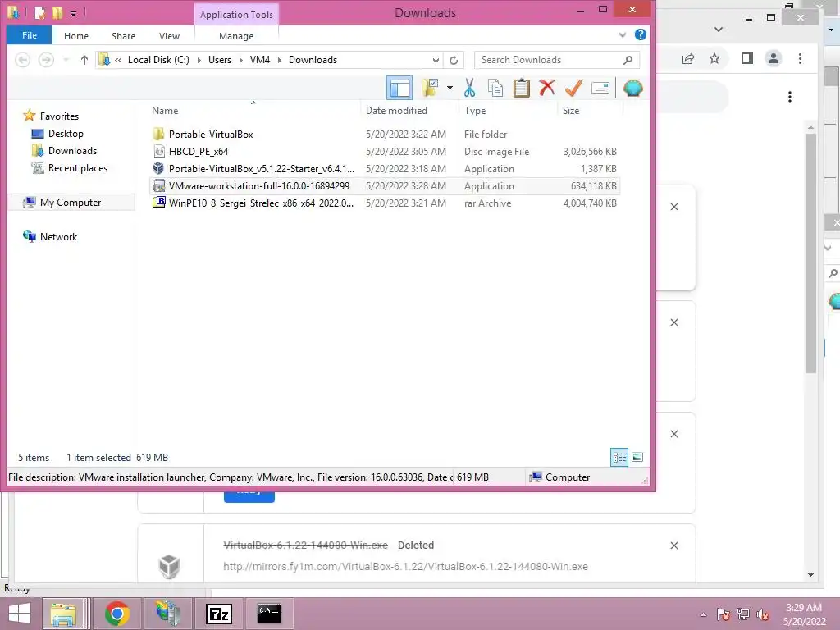Switch to the View ribbon tab

(169, 36)
